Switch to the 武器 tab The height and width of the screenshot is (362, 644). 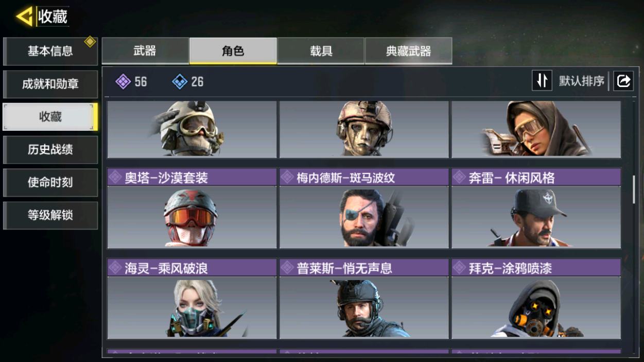145,51
